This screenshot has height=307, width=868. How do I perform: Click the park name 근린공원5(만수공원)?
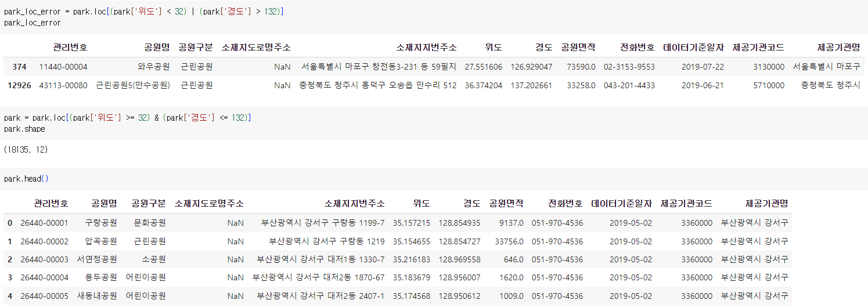pos(133,85)
